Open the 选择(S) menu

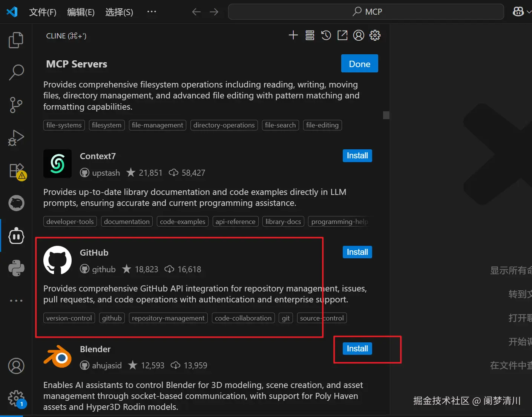tap(119, 12)
